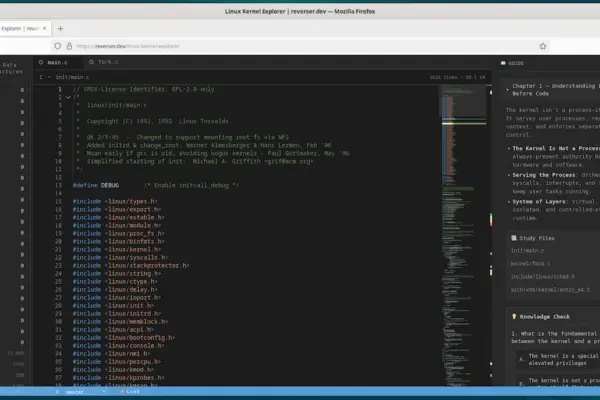Click the branch icon in the status bar

57,392
